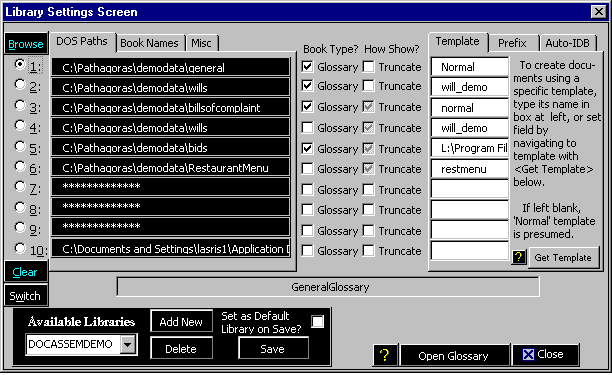Click the yellow question mark beside Get Template
The image size is (612, 375).
pyautogui.click(x=519, y=257)
